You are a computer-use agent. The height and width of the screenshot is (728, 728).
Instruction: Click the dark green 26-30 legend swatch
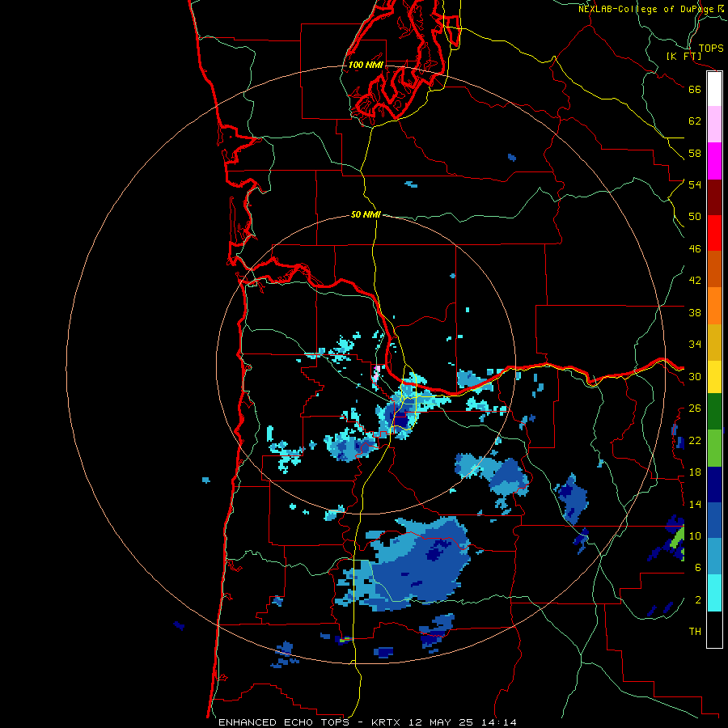(714, 412)
